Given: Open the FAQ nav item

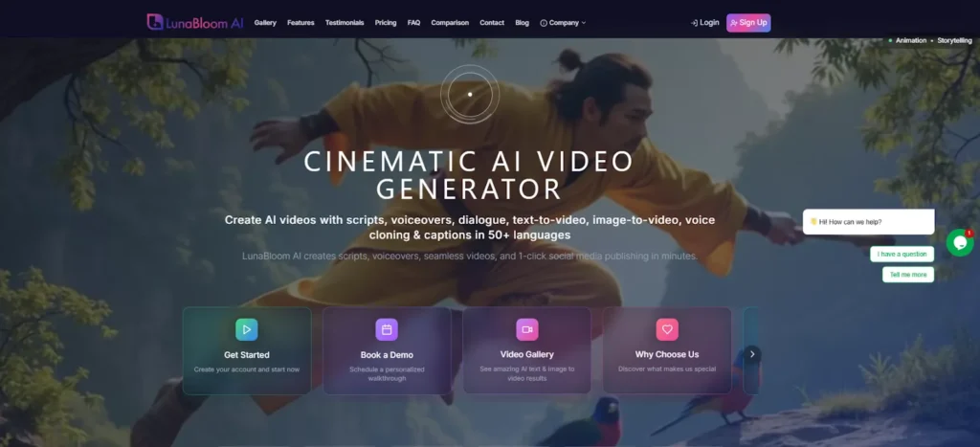Looking at the screenshot, I should coord(413,23).
